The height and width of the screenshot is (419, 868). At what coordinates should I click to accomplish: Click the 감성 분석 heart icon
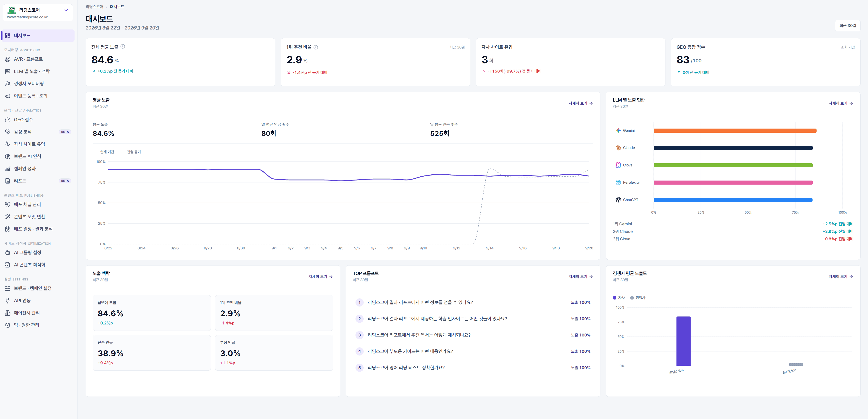(x=7, y=132)
